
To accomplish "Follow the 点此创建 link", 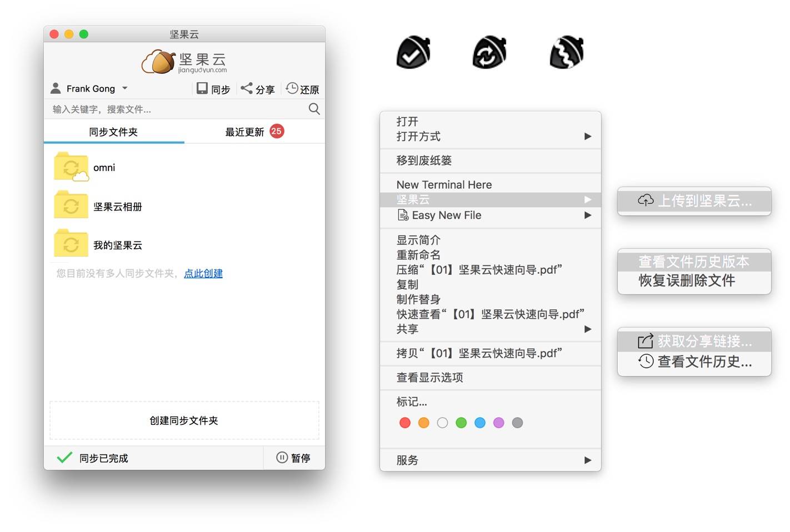I will 203,273.
